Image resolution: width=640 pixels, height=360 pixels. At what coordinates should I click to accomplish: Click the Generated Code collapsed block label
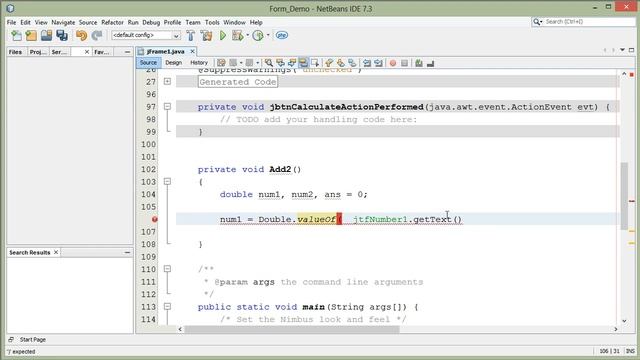(238, 82)
